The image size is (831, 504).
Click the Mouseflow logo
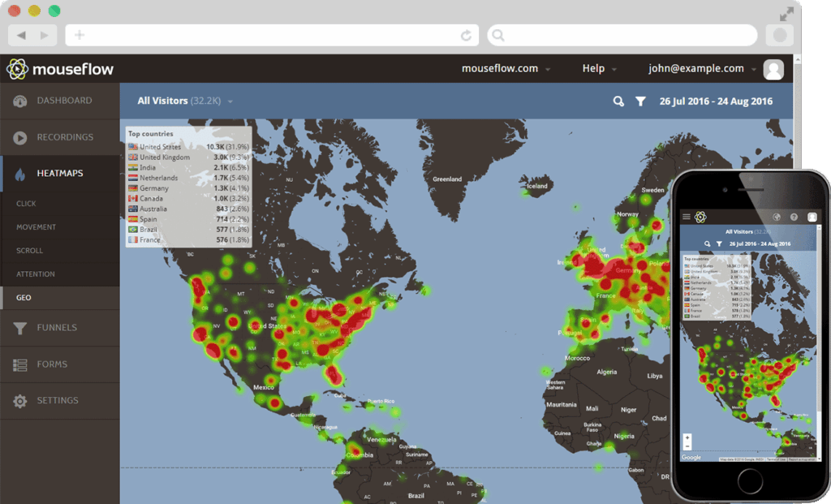pos(61,69)
